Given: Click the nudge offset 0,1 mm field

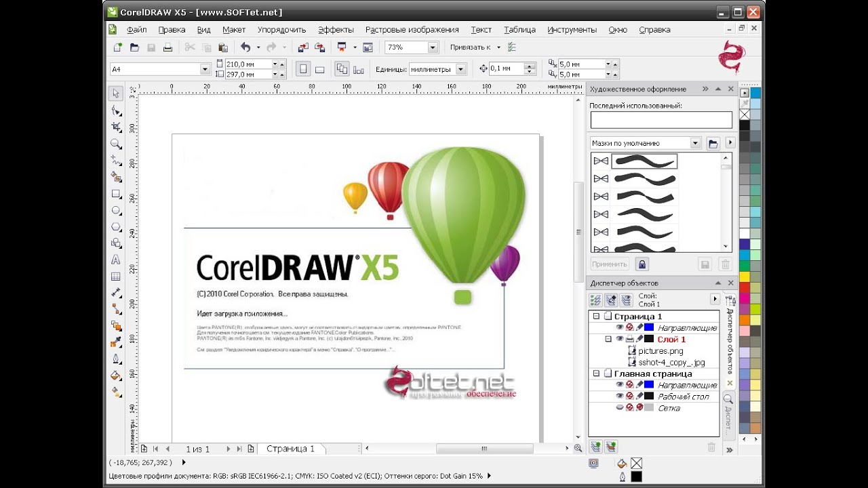Looking at the screenshot, I should click(505, 69).
